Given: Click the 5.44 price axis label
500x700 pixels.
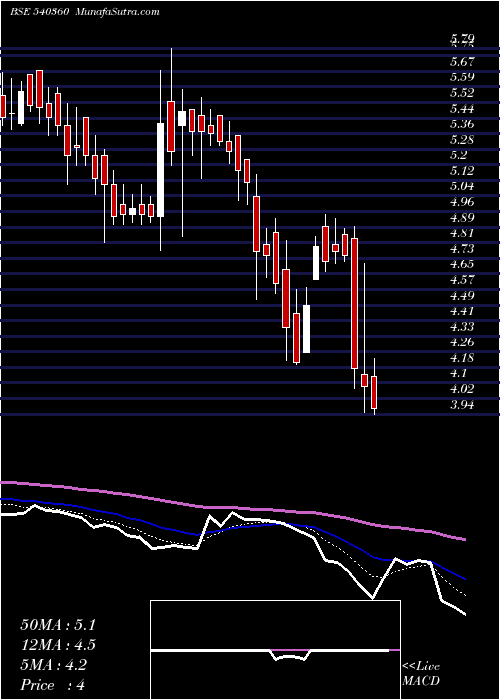Looking at the screenshot, I should (x=462, y=108).
